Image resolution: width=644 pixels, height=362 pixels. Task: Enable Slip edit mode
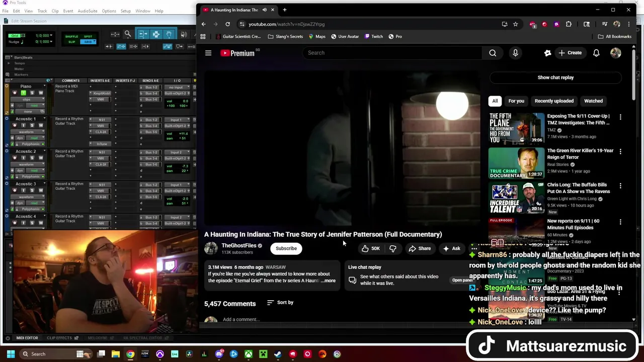72,42
